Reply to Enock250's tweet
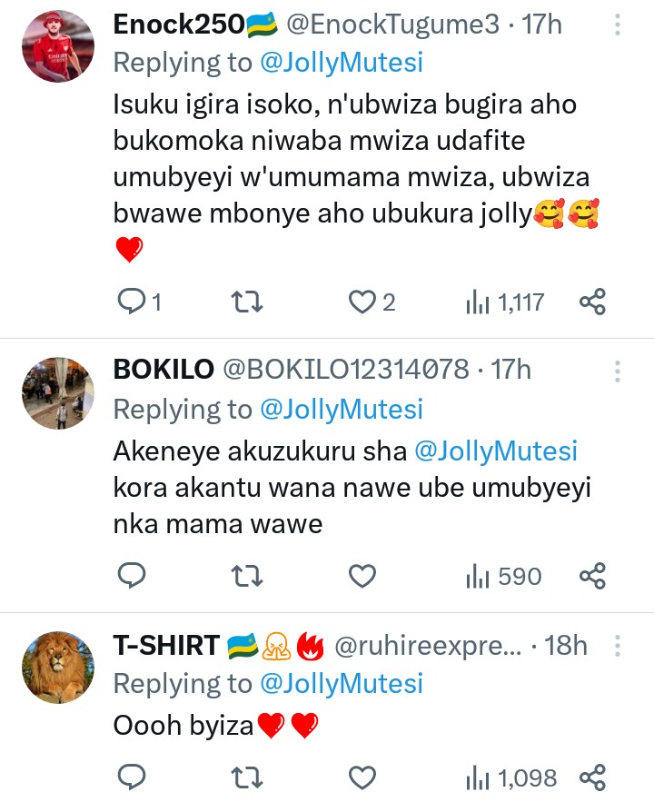Screen dimensions: 654x812 click(x=133, y=302)
